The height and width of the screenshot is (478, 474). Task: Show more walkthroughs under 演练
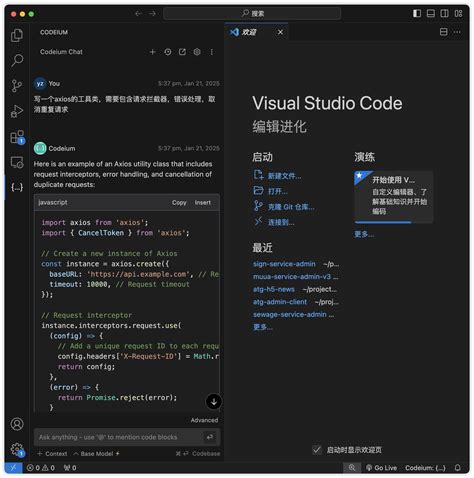364,235
